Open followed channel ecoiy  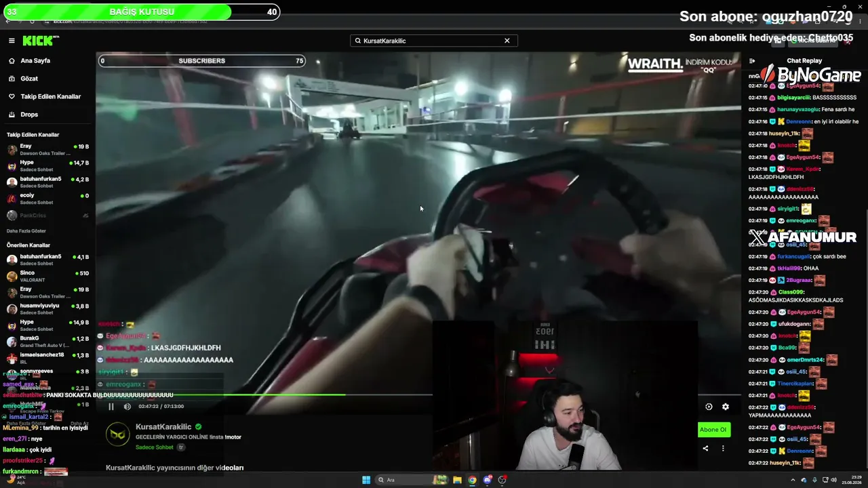[x=47, y=198]
